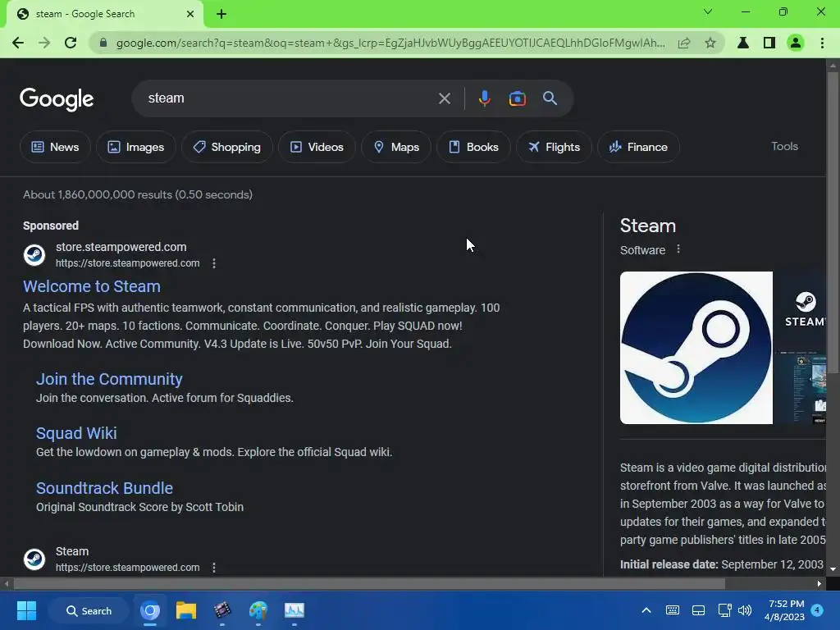Open more options beside Software label
The width and height of the screenshot is (840, 630).
tap(678, 249)
